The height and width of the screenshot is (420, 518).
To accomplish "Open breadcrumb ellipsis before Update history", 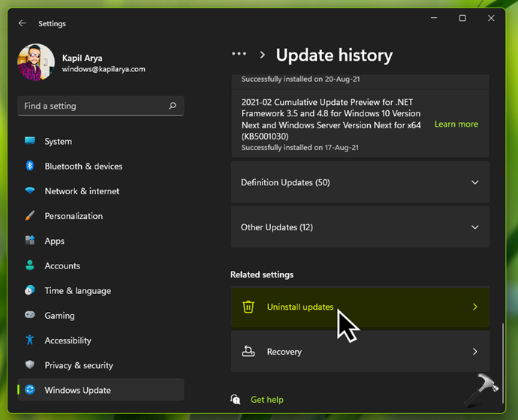I will pyautogui.click(x=239, y=54).
